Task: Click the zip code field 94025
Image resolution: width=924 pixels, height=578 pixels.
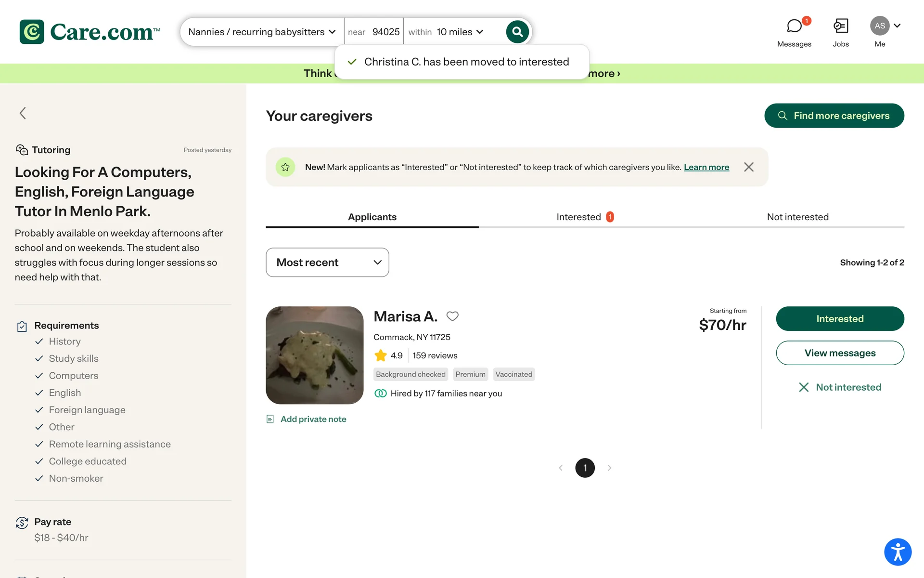Action: pyautogui.click(x=385, y=32)
